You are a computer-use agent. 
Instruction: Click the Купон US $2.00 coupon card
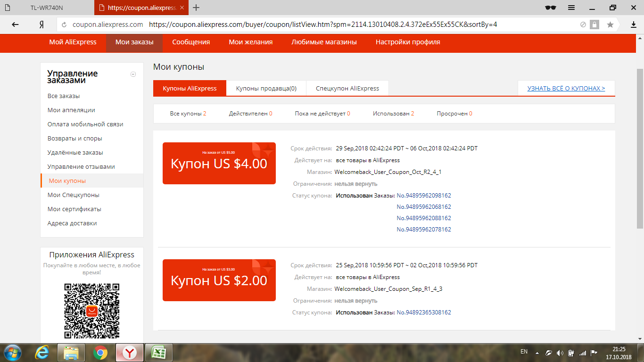pyautogui.click(x=219, y=280)
